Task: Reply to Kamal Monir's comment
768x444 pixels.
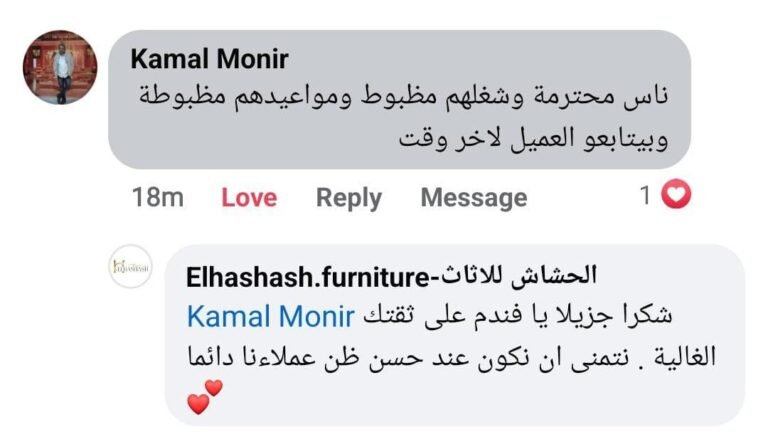Action: [x=349, y=198]
